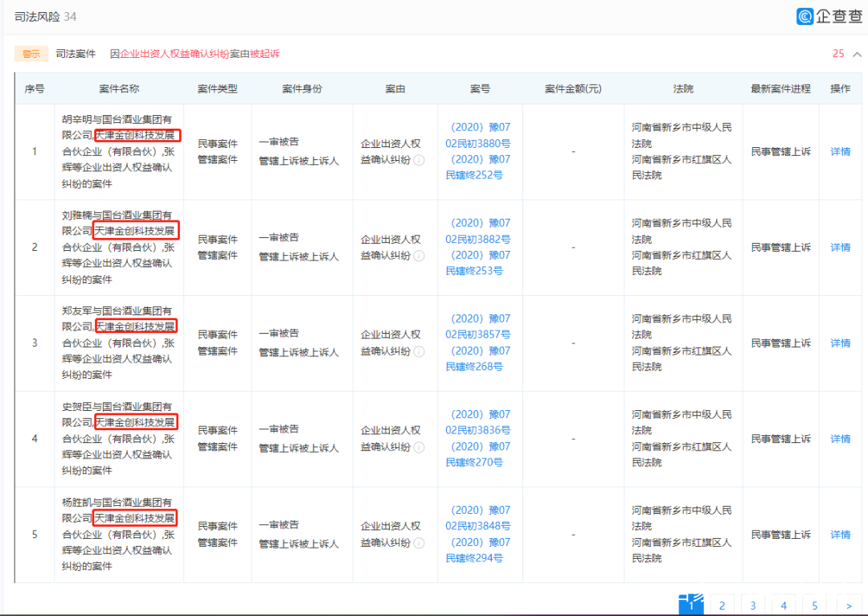Screen dimensions: 868x616
Task: Open case number 豫07民辖终270号
Action: 478,455
